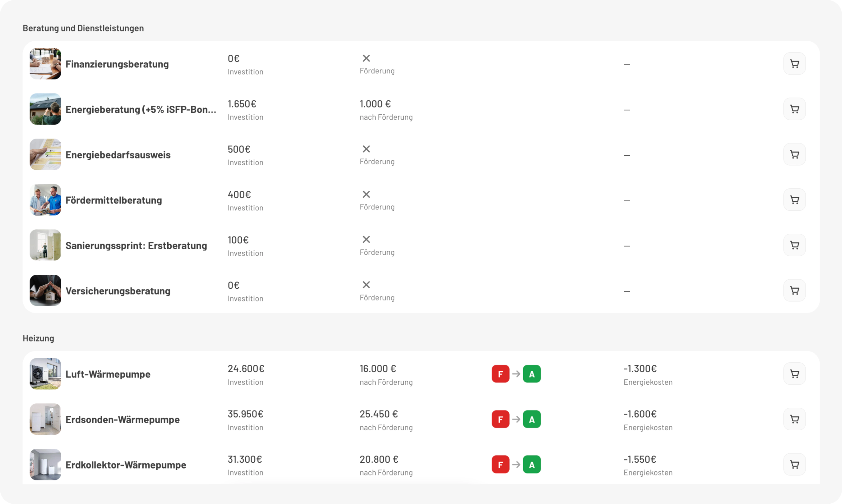Click the X Förderung mark for Energiebedarfsausweis
Image resolution: width=842 pixels, height=504 pixels.
pyautogui.click(x=366, y=149)
